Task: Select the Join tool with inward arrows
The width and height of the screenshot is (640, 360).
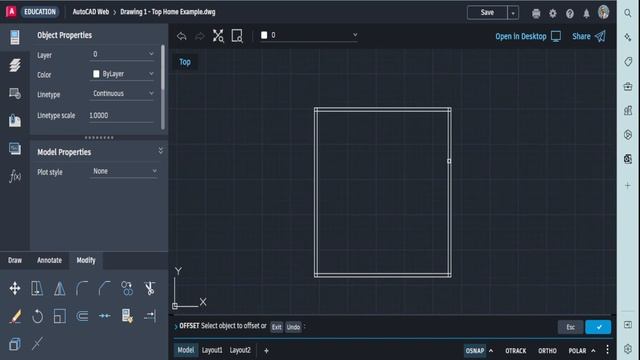Action: (104, 316)
